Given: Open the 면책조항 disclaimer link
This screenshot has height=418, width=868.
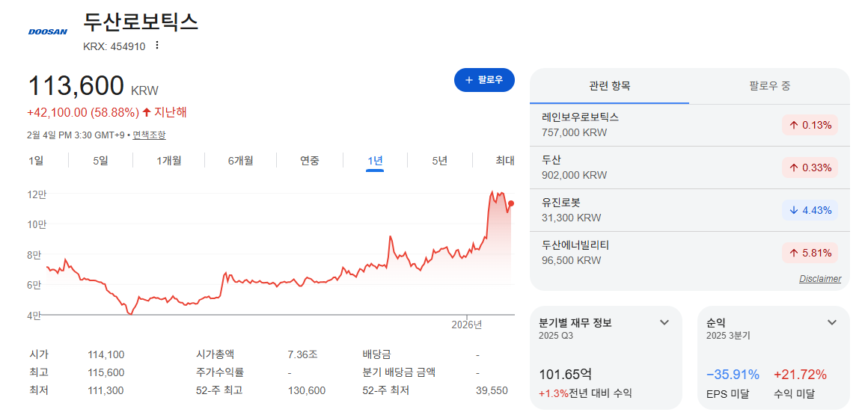Looking at the screenshot, I should click(149, 135).
